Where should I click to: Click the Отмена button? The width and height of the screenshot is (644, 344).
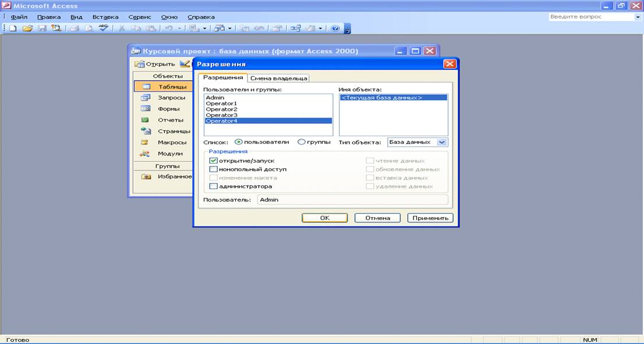point(377,218)
